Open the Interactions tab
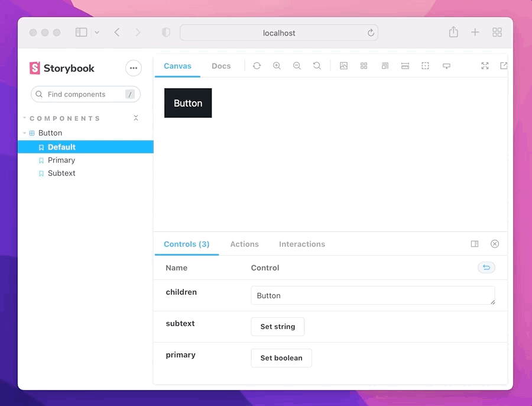 click(302, 244)
